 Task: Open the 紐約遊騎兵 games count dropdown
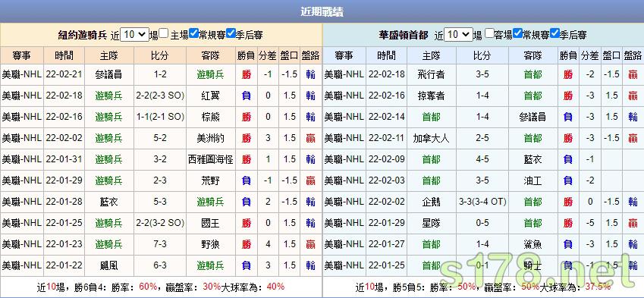(134, 34)
